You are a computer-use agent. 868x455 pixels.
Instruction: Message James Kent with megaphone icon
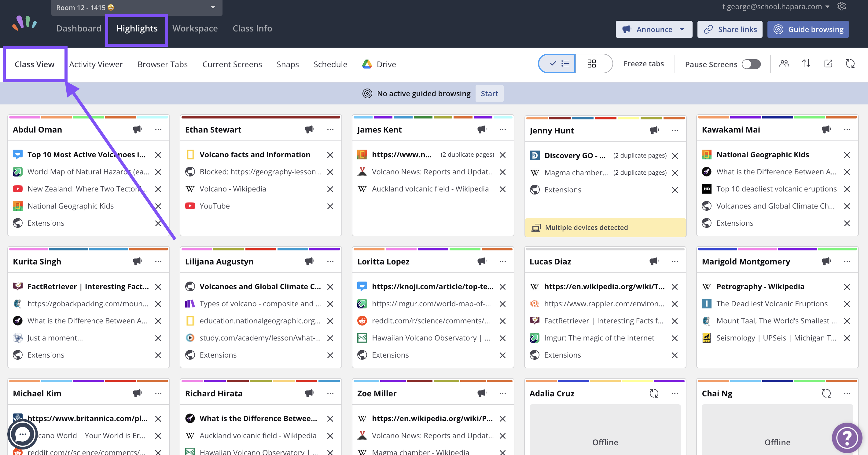(481, 129)
